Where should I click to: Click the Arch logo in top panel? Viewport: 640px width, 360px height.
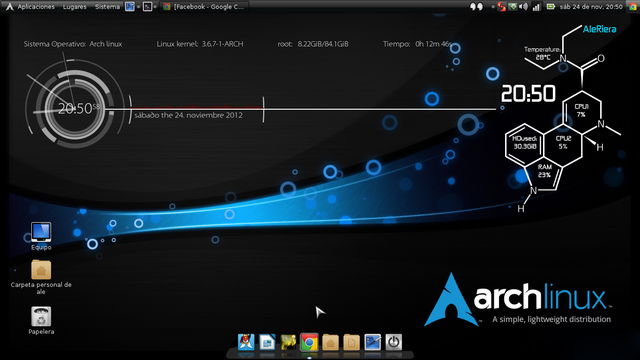[x=9, y=7]
